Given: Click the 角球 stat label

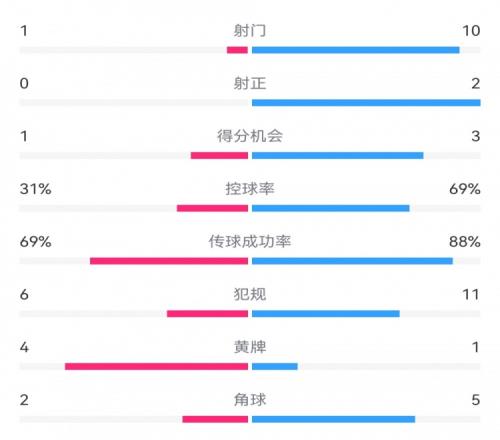Looking at the screenshot, I should pos(250,400).
